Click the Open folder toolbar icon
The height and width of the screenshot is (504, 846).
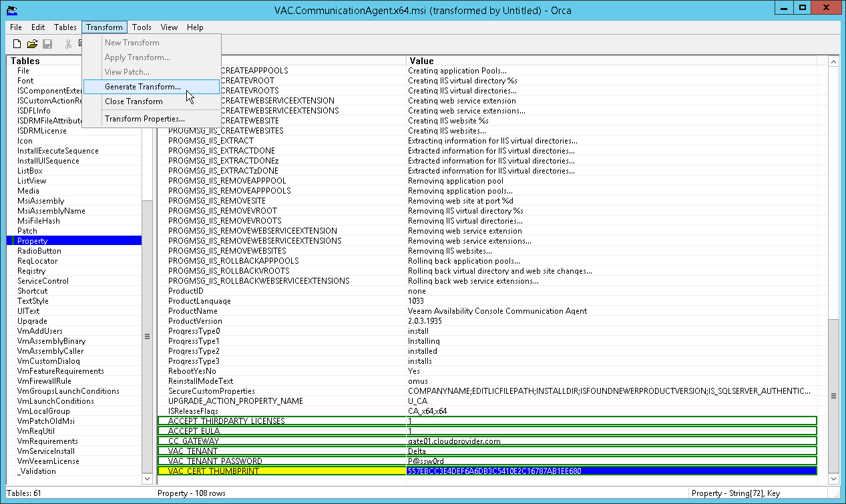32,44
